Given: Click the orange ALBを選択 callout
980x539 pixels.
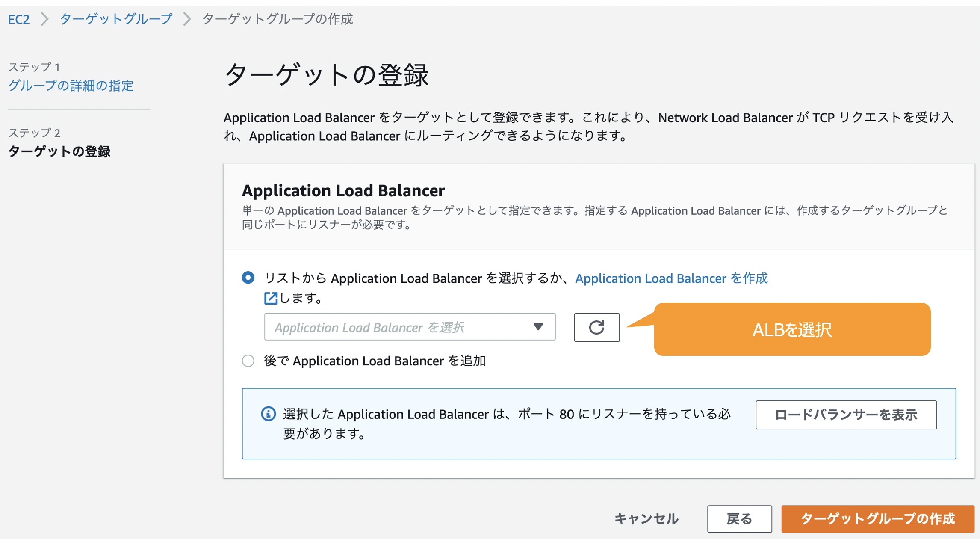Looking at the screenshot, I should [792, 329].
